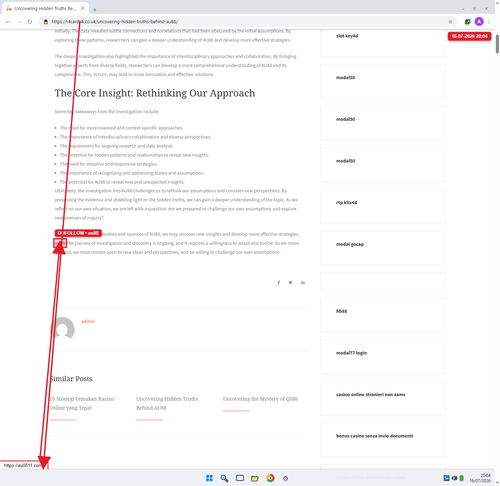Open the hb88 sidebar link
The width and height of the screenshot is (500, 486).
(x=341, y=311)
